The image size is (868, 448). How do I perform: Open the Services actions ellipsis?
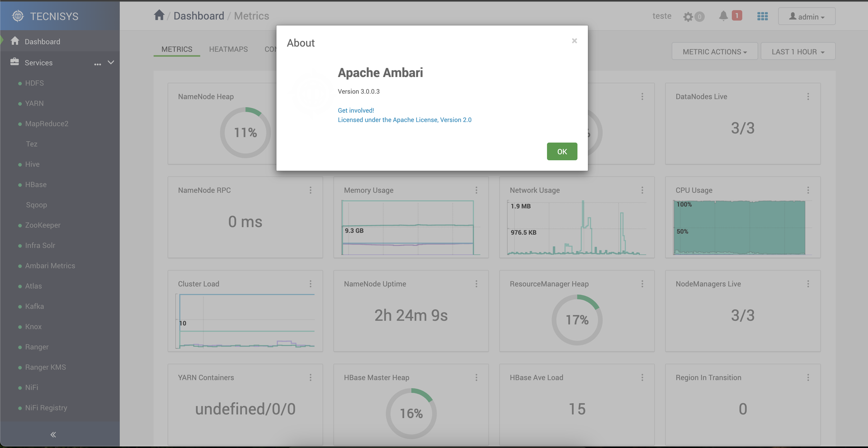pyautogui.click(x=98, y=64)
